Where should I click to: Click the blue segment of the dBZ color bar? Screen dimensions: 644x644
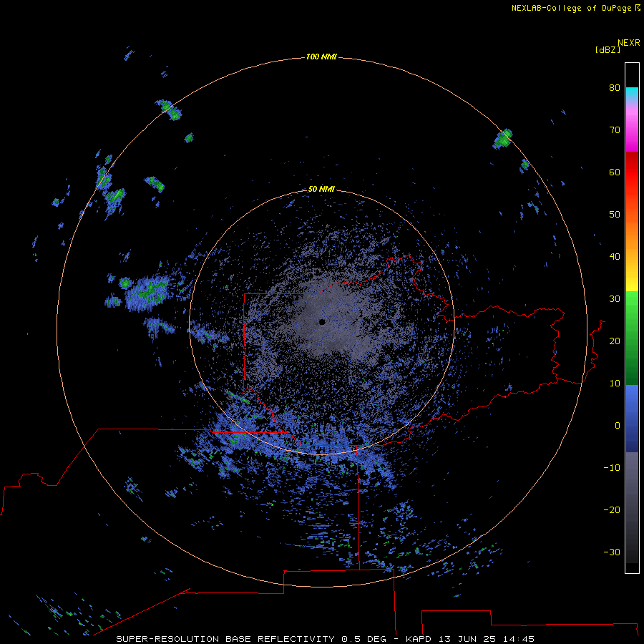pyautogui.click(x=632, y=418)
